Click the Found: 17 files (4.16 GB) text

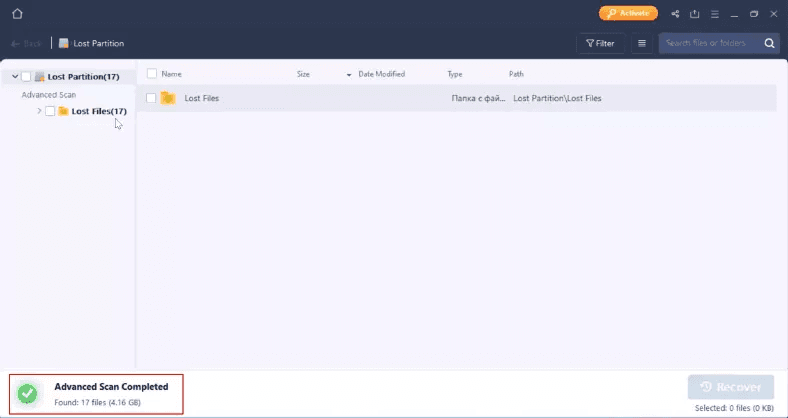[x=97, y=402]
